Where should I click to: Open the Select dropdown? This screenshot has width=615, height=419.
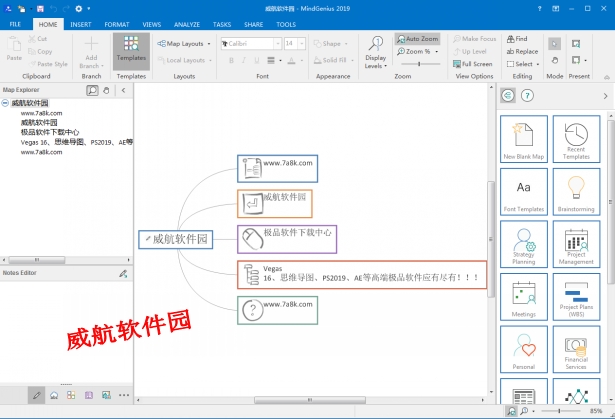(x=523, y=64)
